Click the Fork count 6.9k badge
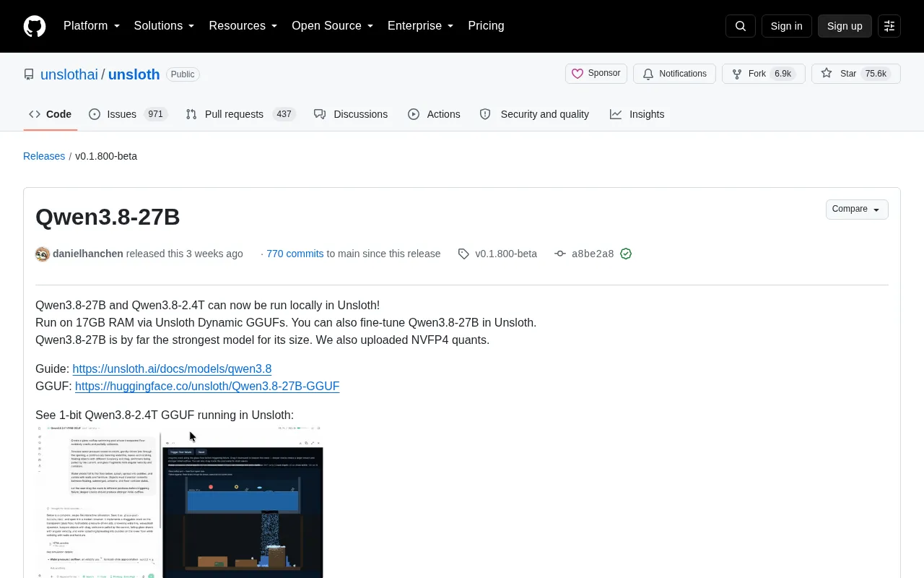Image resolution: width=924 pixels, height=578 pixels. [783, 74]
